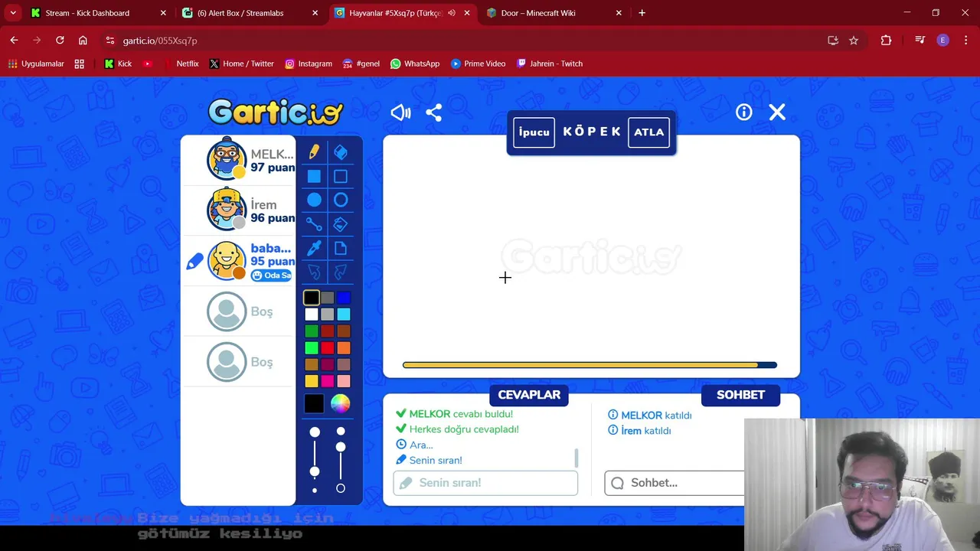Open the Instagram bookmark

(308, 64)
